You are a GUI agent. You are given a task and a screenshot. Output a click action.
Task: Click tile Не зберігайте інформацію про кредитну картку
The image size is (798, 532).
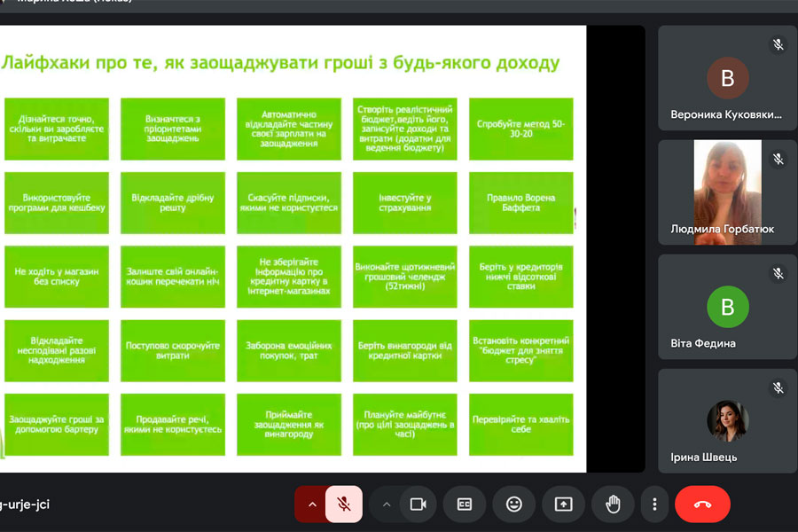click(288, 277)
